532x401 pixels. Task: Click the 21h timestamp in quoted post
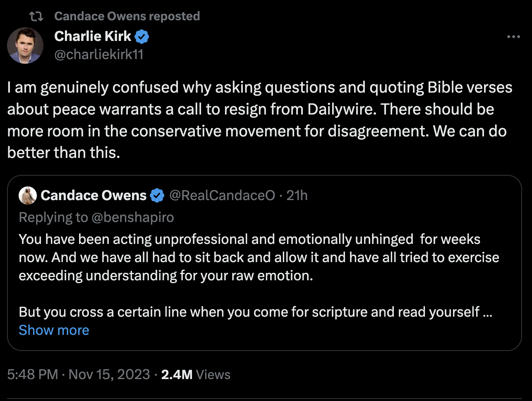[x=297, y=196]
